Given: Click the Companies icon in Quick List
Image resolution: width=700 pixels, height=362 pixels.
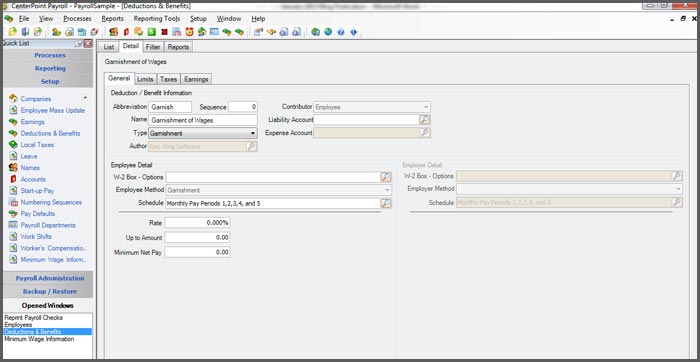Looking at the screenshot, I should pos(13,99).
